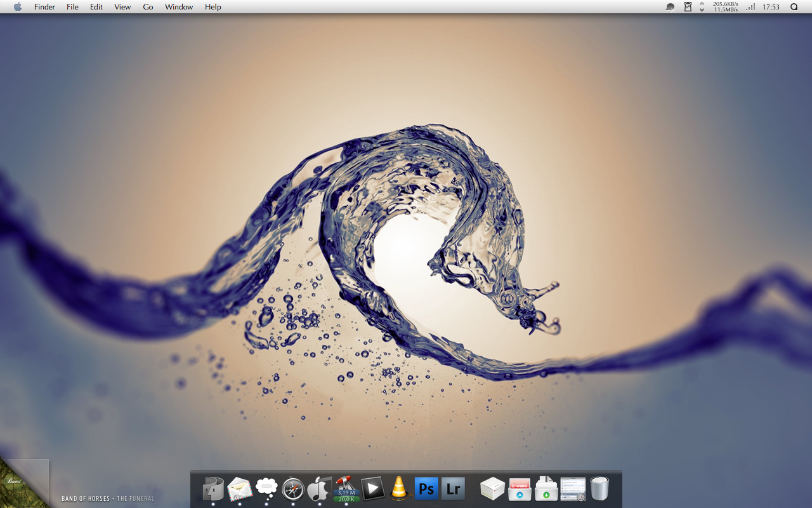Image resolution: width=812 pixels, height=508 pixels.
Task: Click the 205.6KB/s network speed readout
Action: pyautogui.click(x=725, y=4)
